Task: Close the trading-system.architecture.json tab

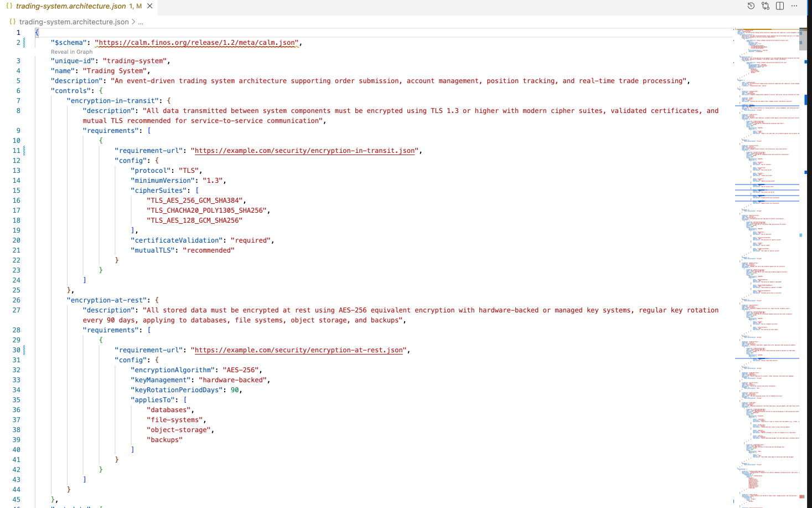Action: pos(150,6)
